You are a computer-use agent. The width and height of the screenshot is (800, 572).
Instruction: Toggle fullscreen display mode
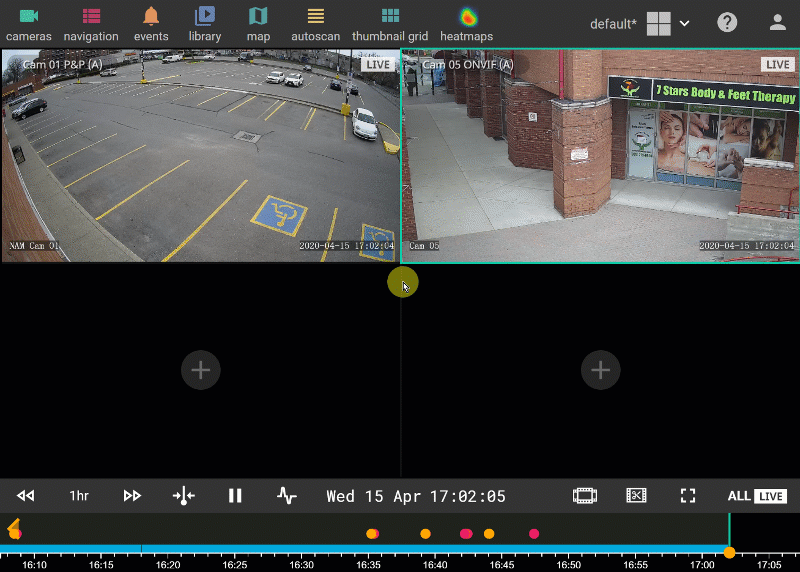pyautogui.click(x=687, y=496)
